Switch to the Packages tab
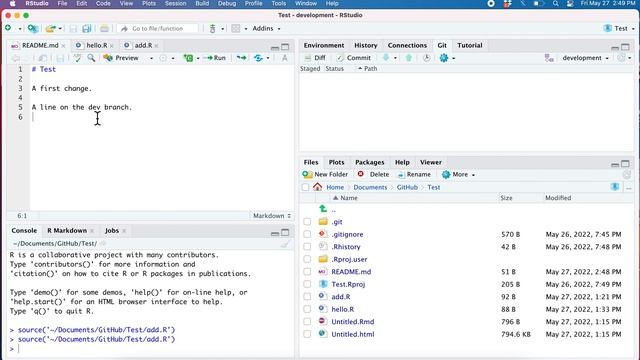Image resolution: width=640 pixels, height=360 pixels. (x=369, y=162)
